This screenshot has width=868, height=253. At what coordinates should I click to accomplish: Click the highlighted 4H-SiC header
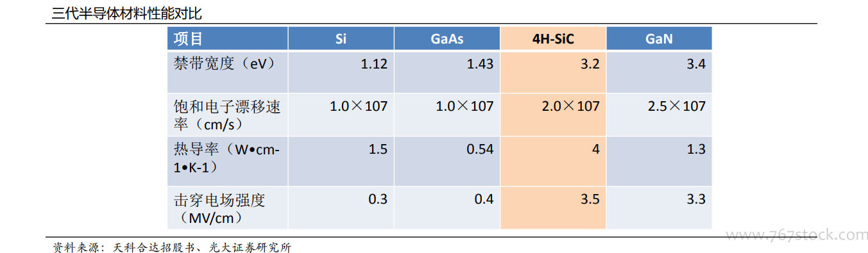[x=553, y=39]
